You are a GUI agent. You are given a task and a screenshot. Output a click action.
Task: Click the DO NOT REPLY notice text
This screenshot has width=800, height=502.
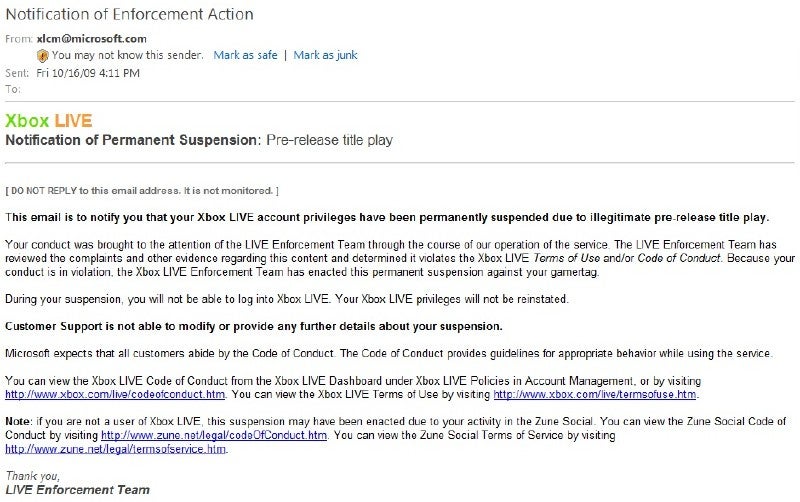click(142, 191)
